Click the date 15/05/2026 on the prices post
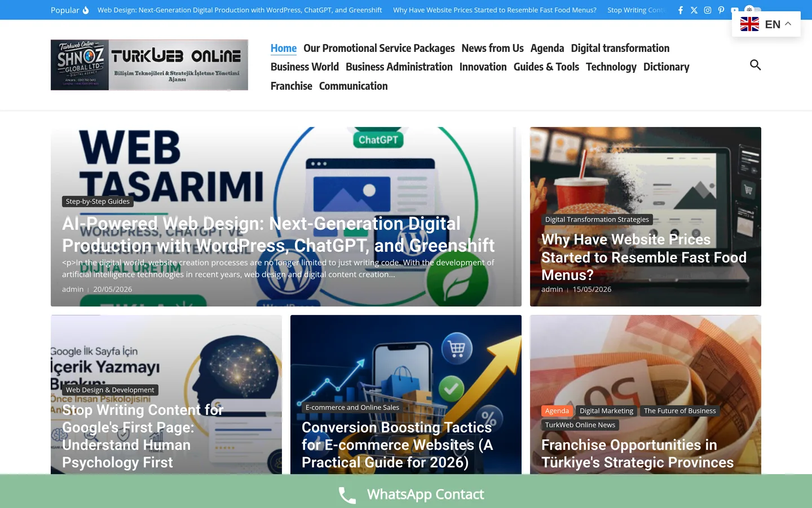 pos(592,289)
